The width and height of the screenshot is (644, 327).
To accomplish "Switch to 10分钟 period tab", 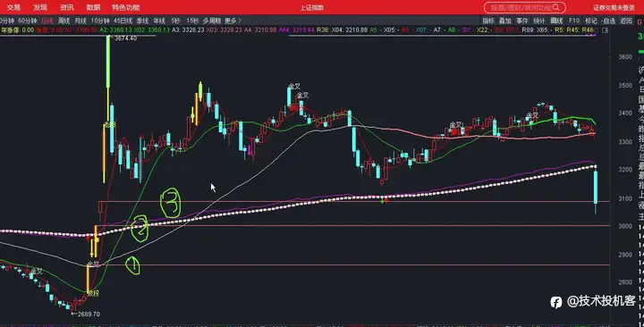I will tap(100, 21).
